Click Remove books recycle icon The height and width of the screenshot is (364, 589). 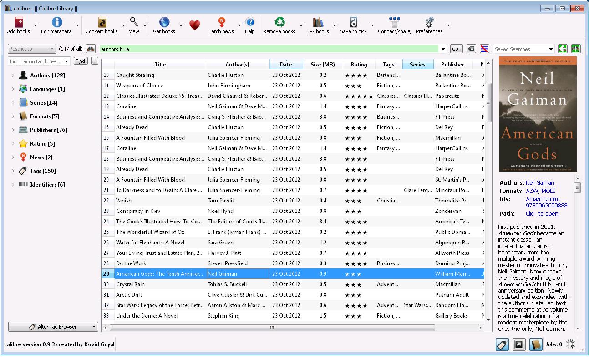279,22
